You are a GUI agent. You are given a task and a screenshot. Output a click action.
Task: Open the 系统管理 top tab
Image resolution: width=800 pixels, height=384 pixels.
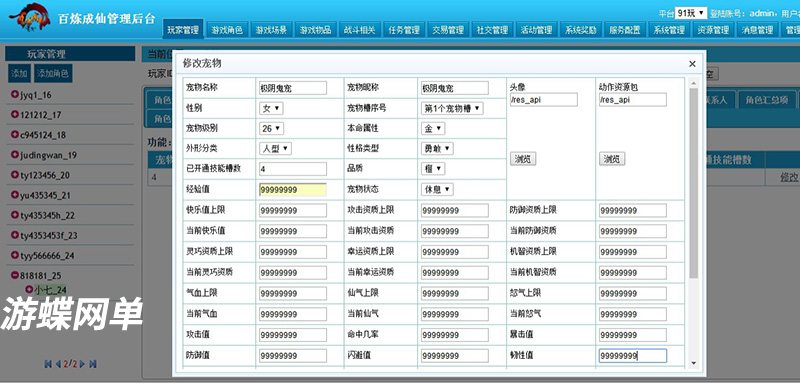click(x=669, y=30)
